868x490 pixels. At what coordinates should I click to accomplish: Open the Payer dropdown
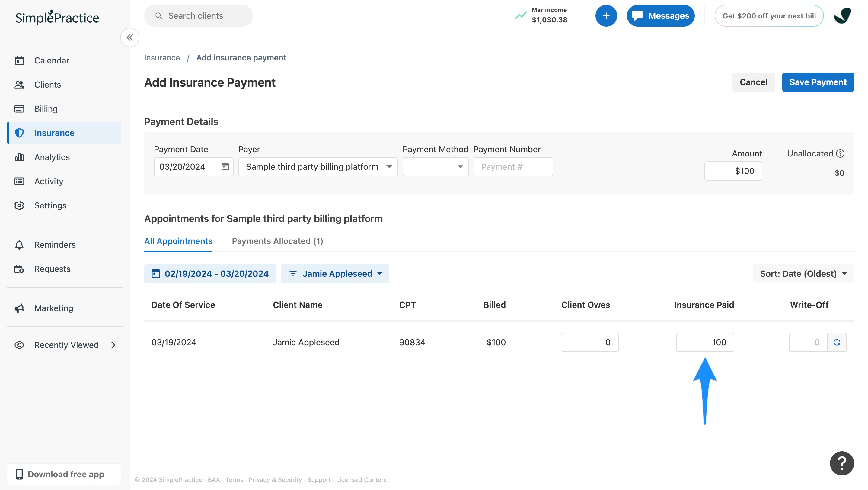[x=318, y=166]
